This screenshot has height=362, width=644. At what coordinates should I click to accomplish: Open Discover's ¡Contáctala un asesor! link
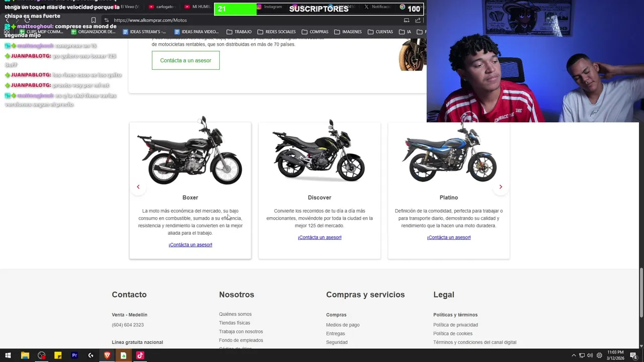(x=319, y=237)
